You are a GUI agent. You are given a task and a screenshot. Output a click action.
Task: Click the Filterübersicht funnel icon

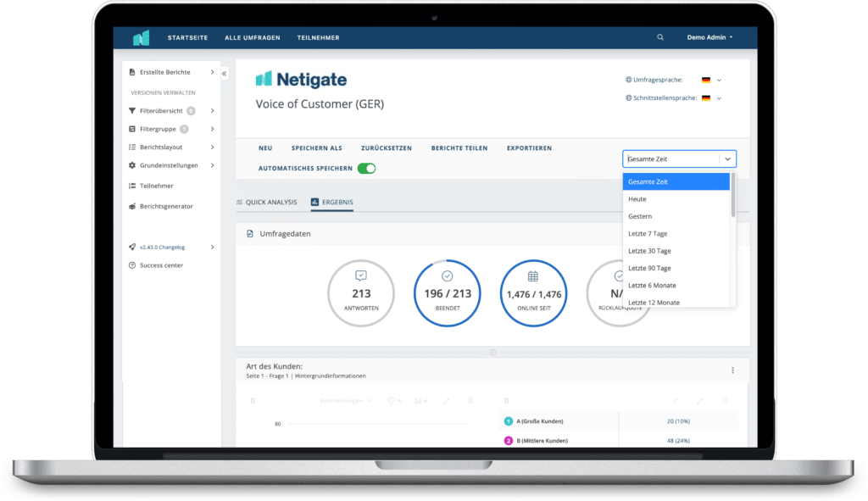tap(131, 111)
